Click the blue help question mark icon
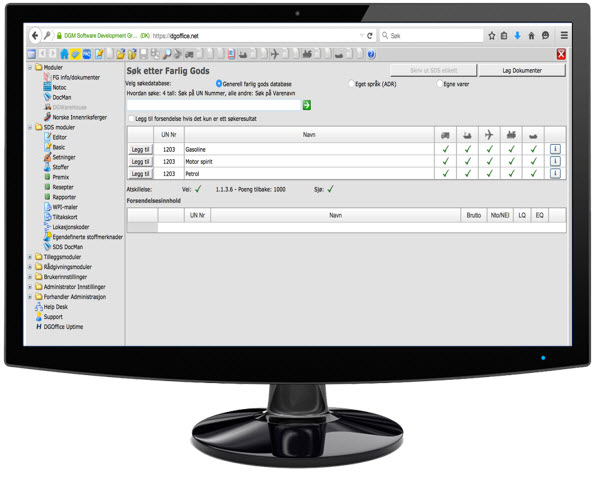 coord(371,54)
